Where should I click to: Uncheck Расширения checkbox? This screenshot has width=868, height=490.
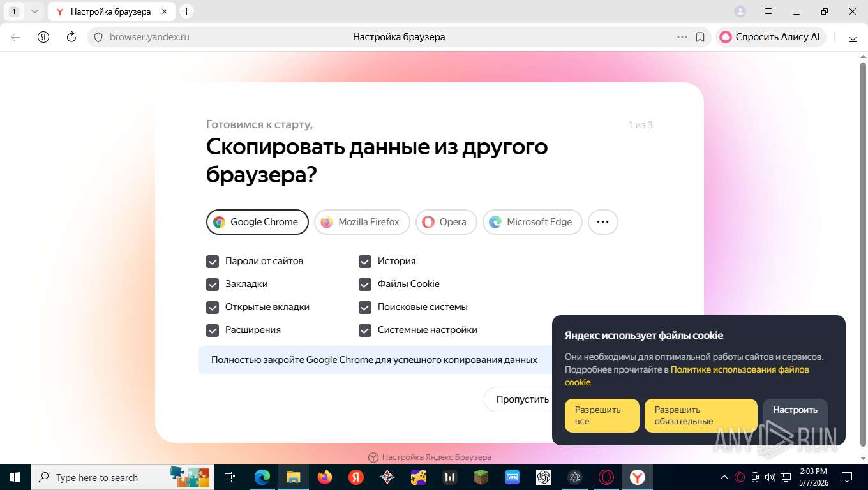(x=213, y=330)
